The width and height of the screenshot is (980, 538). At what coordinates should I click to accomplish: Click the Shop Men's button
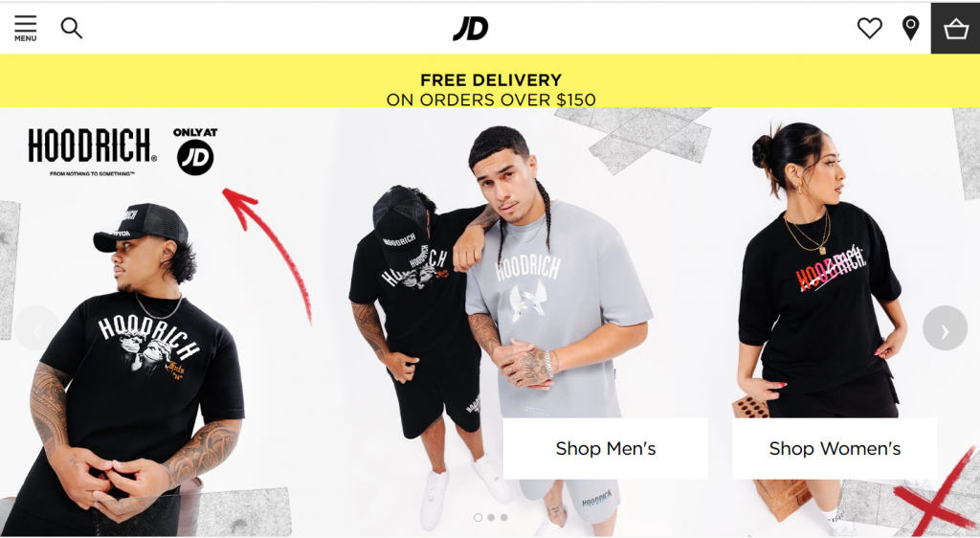click(x=605, y=449)
